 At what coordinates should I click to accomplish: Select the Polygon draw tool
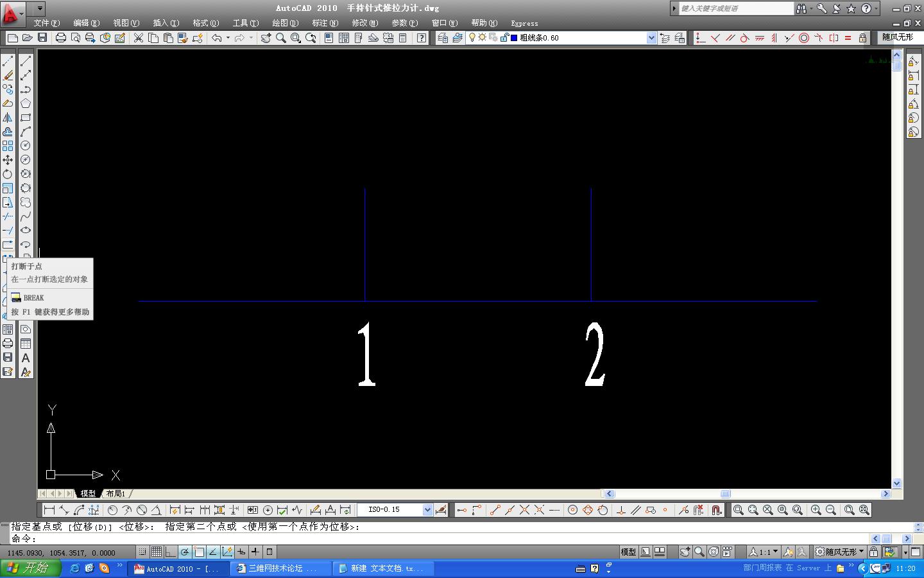coord(26,103)
